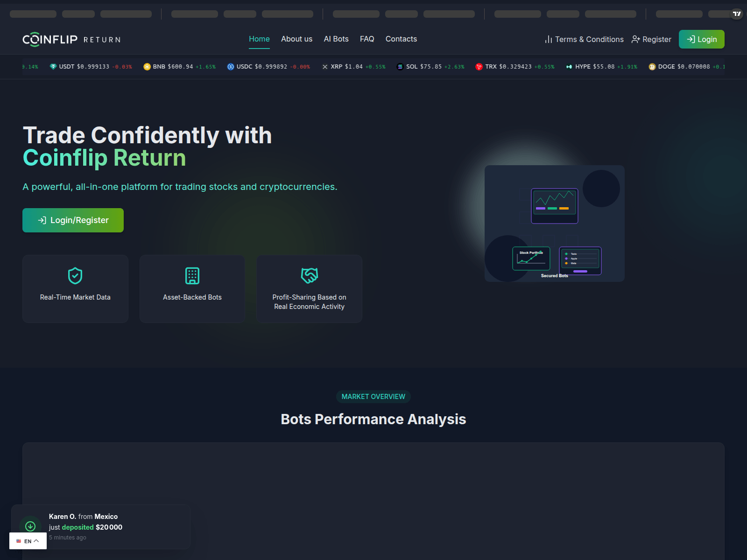Click the SOL icon in ticker
Image resolution: width=747 pixels, height=560 pixels.
pyautogui.click(x=400, y=67)
